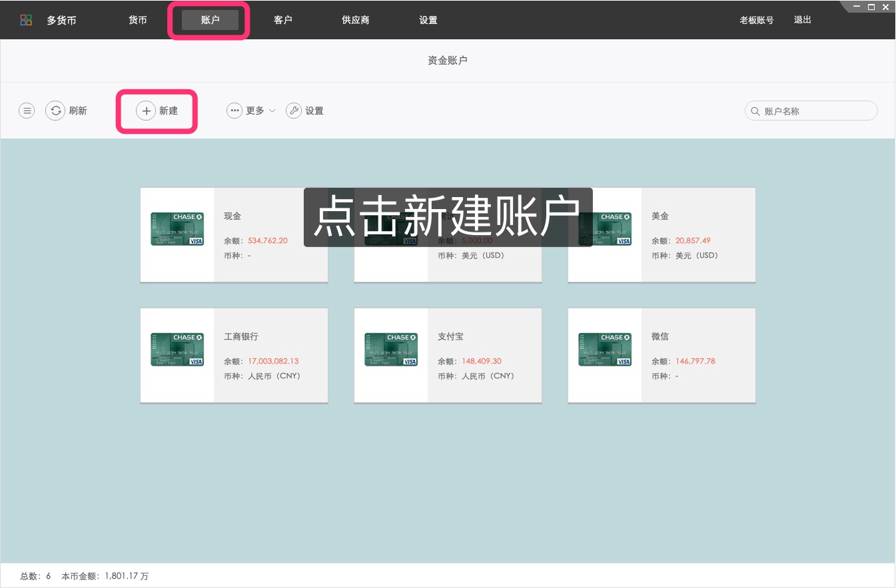Go to the 设置 tab in top bar
The image size is (896, 588).
click(428, 20)
